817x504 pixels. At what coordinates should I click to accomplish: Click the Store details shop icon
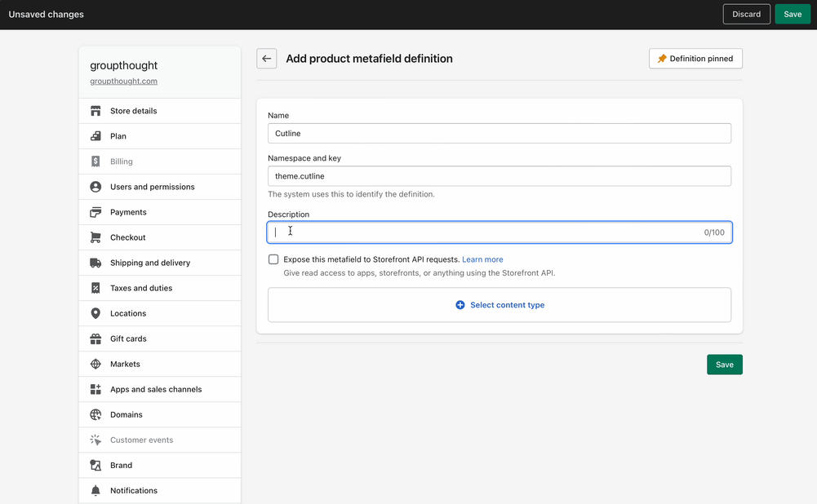95,111
